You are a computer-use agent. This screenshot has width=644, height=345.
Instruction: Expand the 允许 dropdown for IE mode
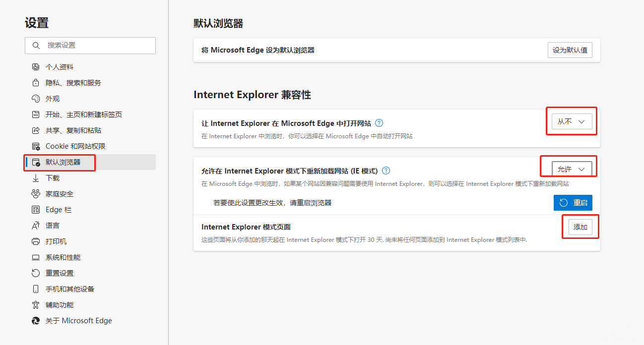[572, 169]
